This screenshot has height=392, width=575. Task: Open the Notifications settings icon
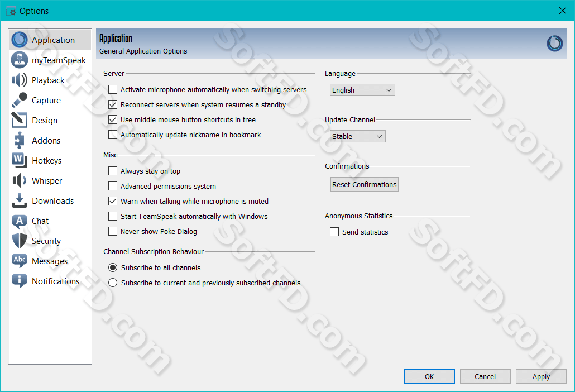coord(20,281)
